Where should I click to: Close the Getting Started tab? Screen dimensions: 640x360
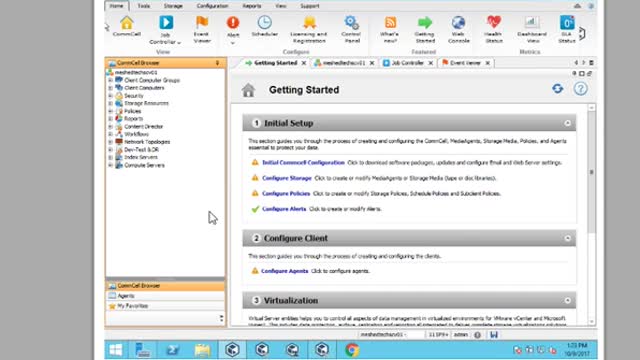pos(304,63)
